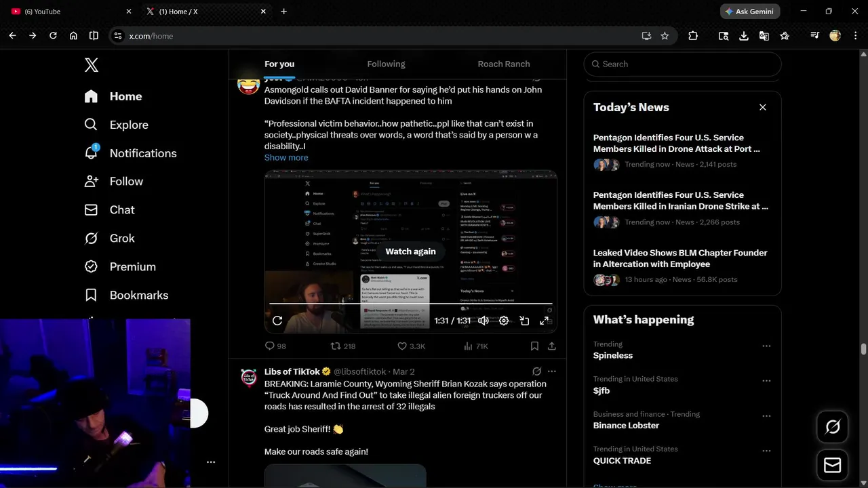Open the media controls icon in toolbar
The width and height of the screenshot is (868, 488).
click(814, 36)
